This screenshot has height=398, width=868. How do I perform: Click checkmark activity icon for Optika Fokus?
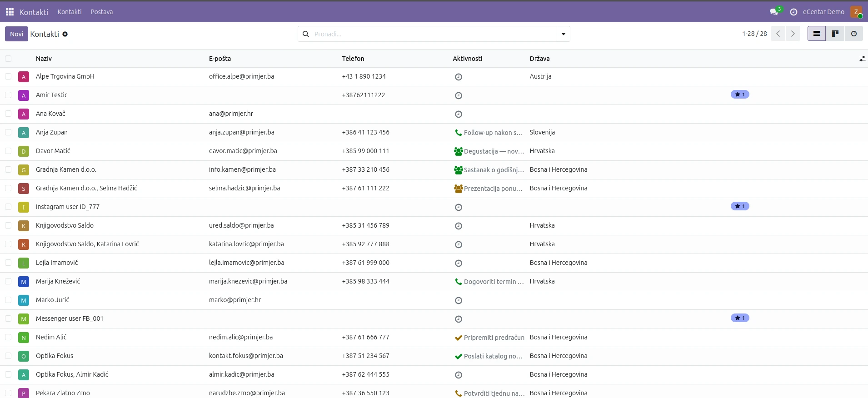[x=458, y=356]
